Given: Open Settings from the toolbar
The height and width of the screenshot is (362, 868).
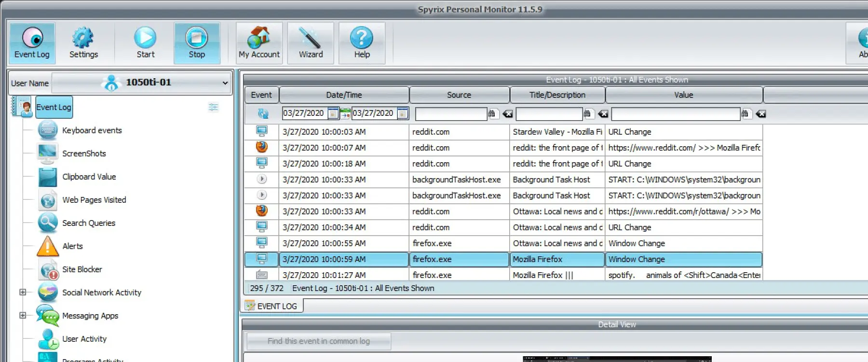Looking at the screenshot, I should pos(83,43).
